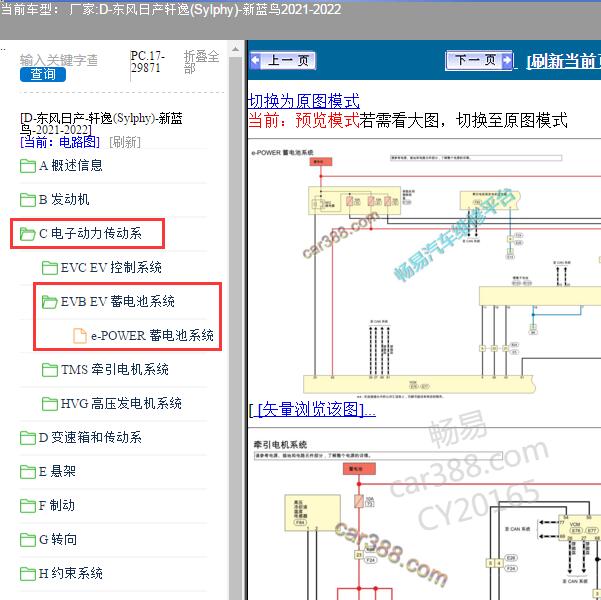
Task: Select C 电子动力传动系 tree entry
Action: coord(90,233)
